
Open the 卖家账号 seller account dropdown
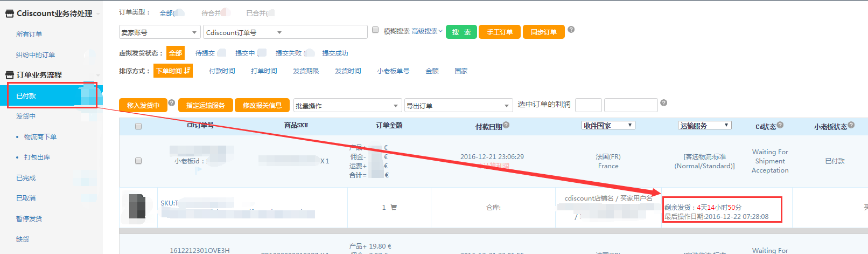click(160, 32)
